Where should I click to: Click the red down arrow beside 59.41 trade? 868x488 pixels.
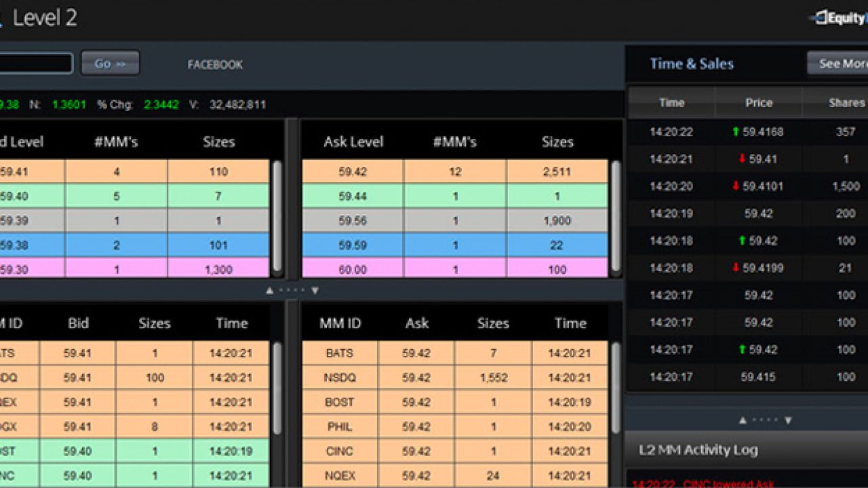[x=741, y=159]
